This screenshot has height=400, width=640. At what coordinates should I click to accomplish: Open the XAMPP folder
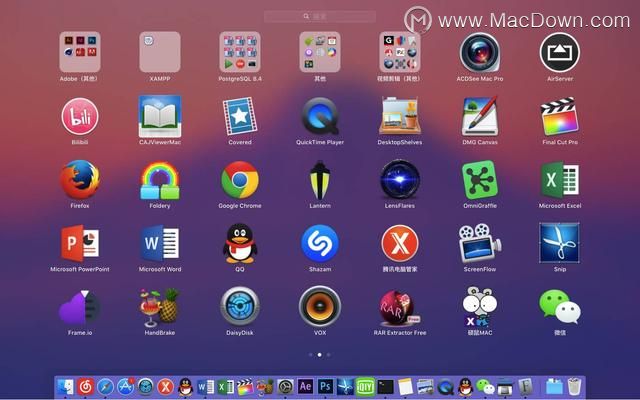(x=160, y=52)
